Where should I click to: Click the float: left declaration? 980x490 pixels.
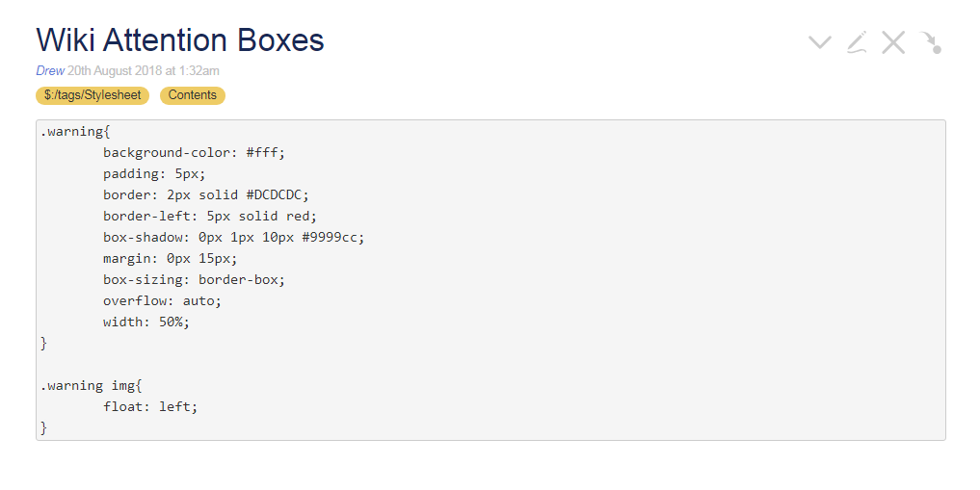pyautogui.click(x=150, y=407)
